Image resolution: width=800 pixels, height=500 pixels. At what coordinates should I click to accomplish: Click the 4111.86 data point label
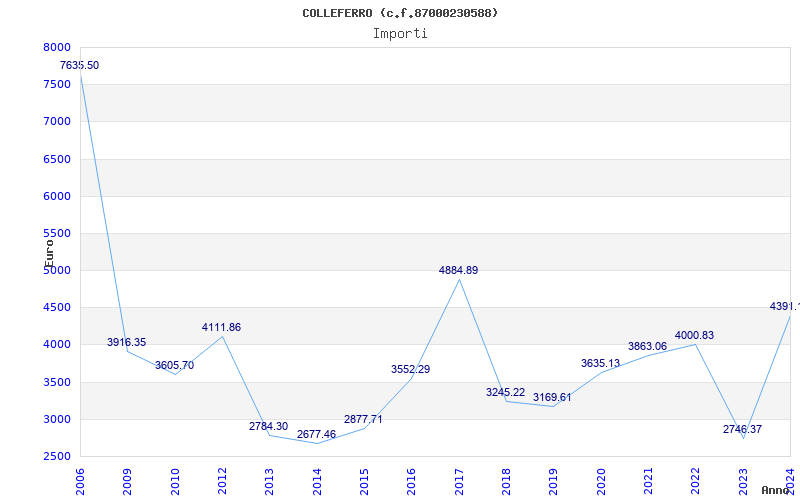coord(221,328)
